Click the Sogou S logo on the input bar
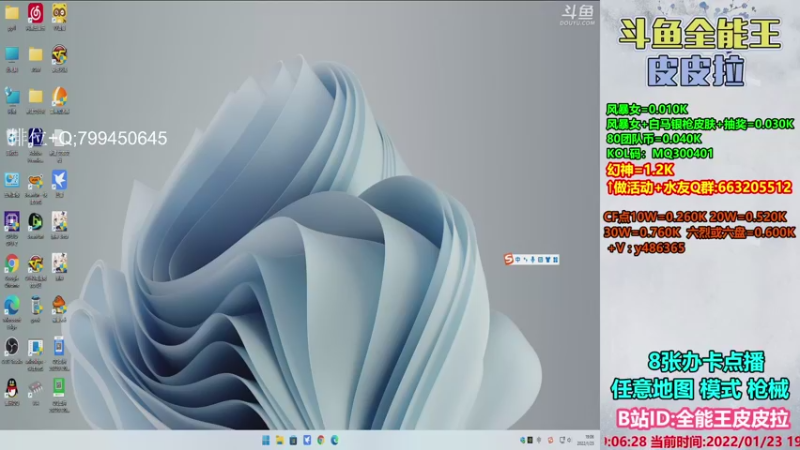The height and width of the screenshot is (450, 800). pyautogui.click(x=509, y=259)
